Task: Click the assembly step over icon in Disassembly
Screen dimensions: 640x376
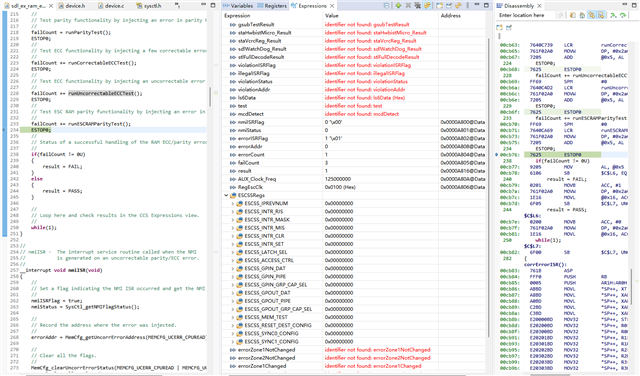Action: tap(623, 16)
